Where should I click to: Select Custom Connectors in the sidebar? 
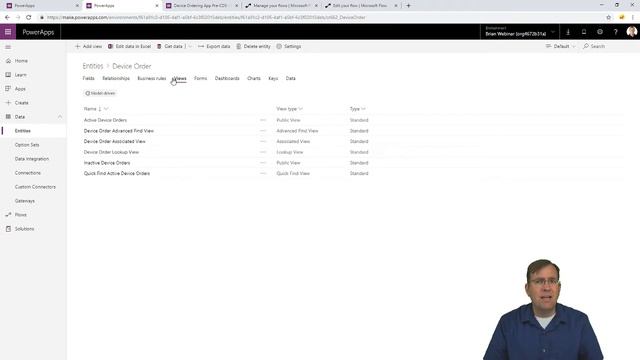[x=35, y=187]
